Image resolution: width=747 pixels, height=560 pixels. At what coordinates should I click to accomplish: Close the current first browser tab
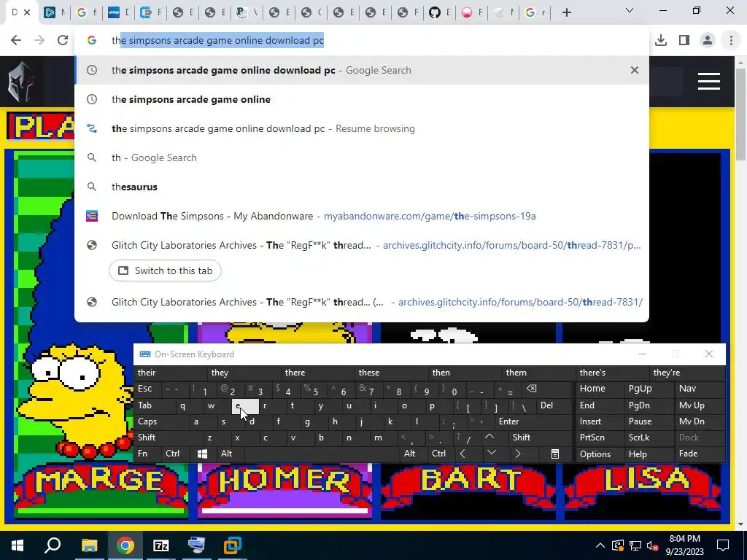[x=27, y=13]
